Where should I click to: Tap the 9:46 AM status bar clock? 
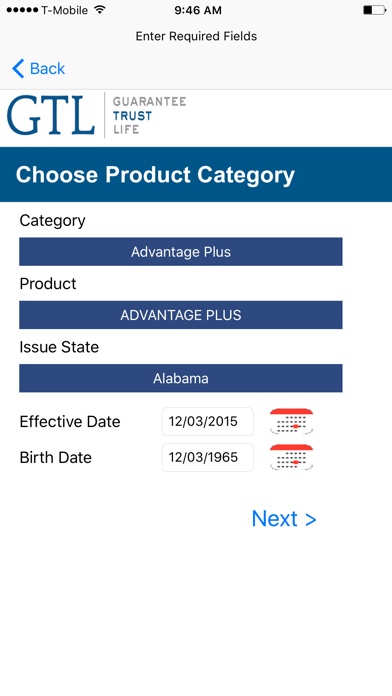click(198, 10)
